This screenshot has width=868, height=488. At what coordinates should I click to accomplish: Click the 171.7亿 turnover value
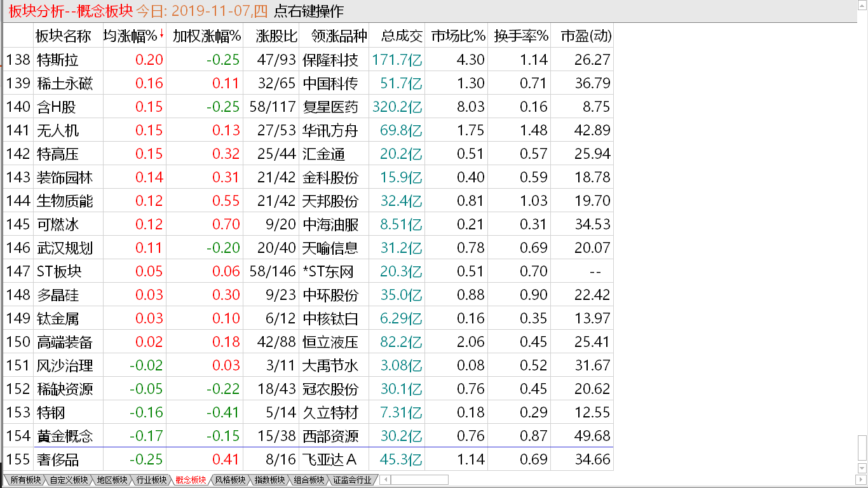pyautogui.click(x=397, y=60)
